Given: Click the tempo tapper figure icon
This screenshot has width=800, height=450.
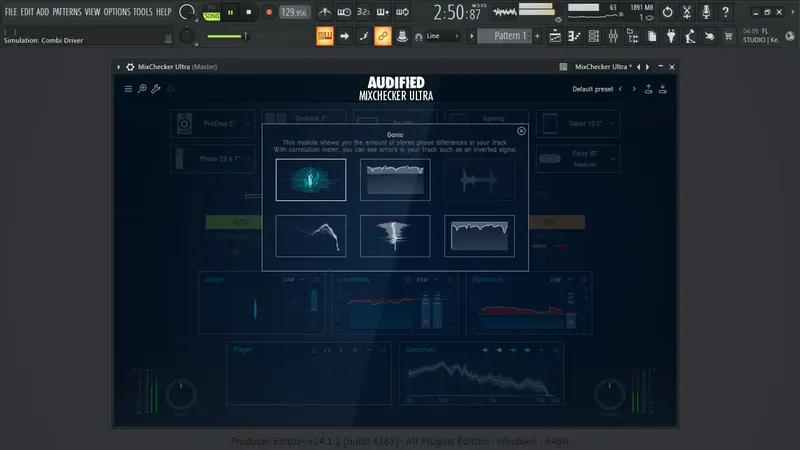Looking at the screenshot, I should pyautogui.click(x=690, y=36).
